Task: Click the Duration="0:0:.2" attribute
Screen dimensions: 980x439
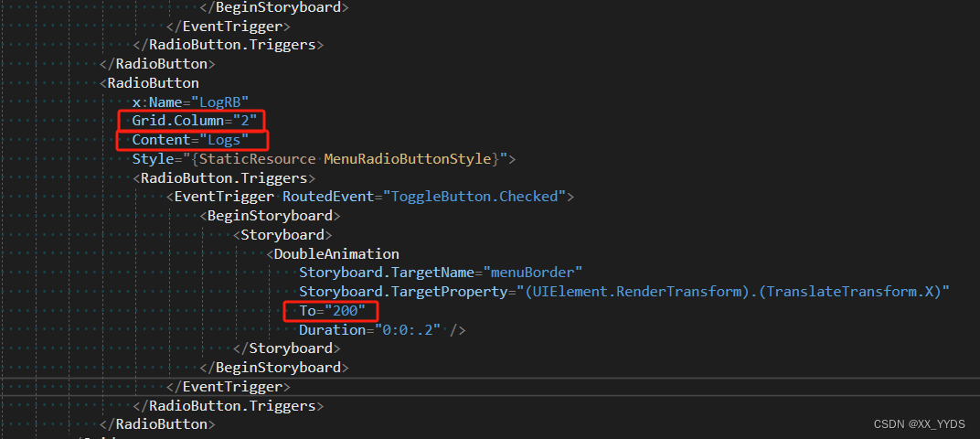Action: point(369,329)
